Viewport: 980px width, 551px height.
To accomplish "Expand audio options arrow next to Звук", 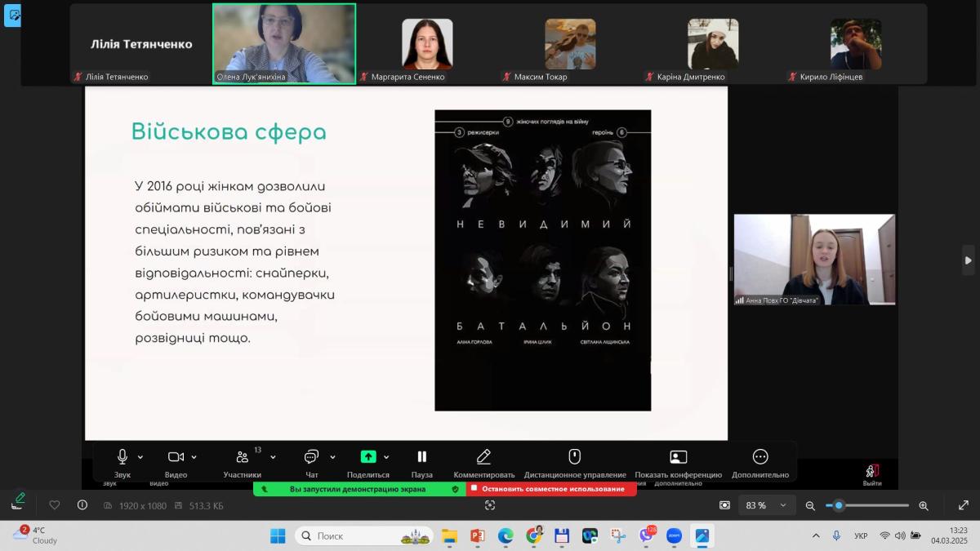I will click(x=140, y=457).
